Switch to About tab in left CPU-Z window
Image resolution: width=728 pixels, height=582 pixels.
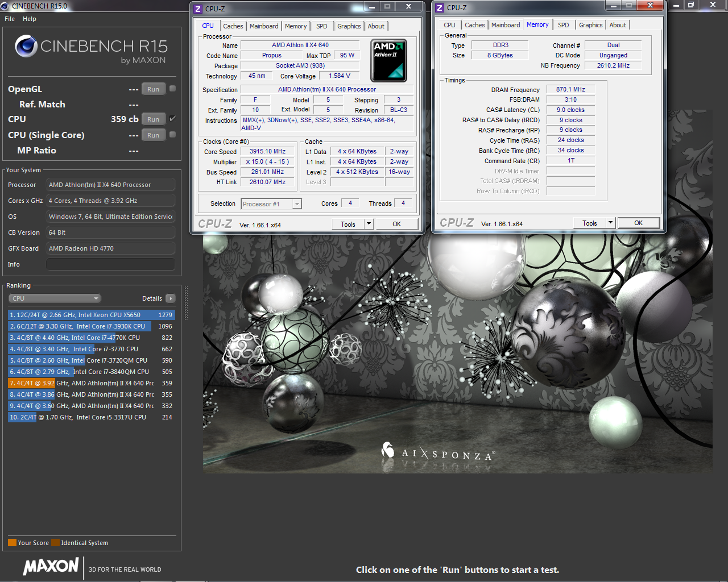pyautogui.click(x=376, y=26)
